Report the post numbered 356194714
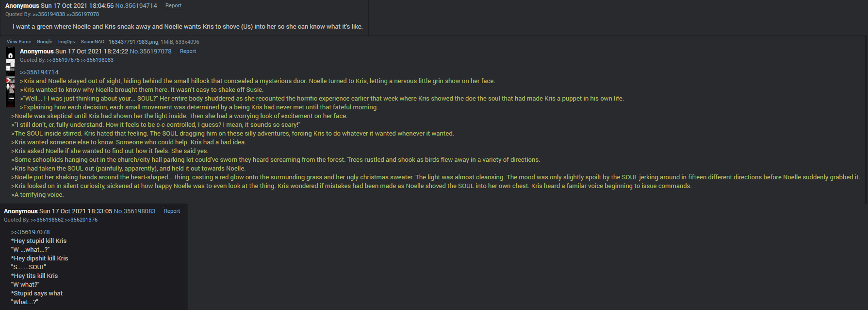This screenshot has height=310, width=868. 173,6
